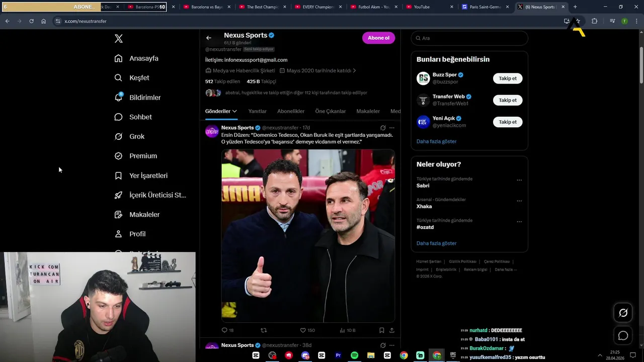Image resolution: width=644 pixels, height=362 pixels.
Task: Click the back arrow beside Nexus Sports
Action: click(x=209, y=38)
